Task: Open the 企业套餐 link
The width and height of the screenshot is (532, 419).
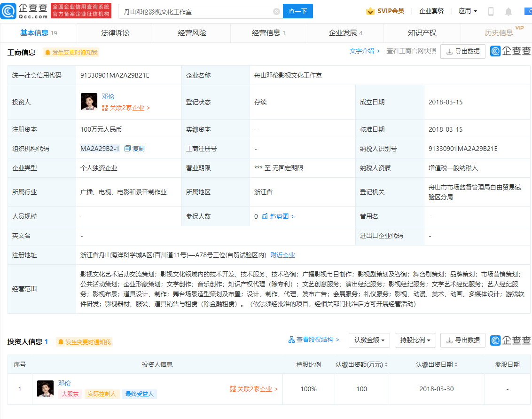Action: pyautogui.click(x=431, y=11)
